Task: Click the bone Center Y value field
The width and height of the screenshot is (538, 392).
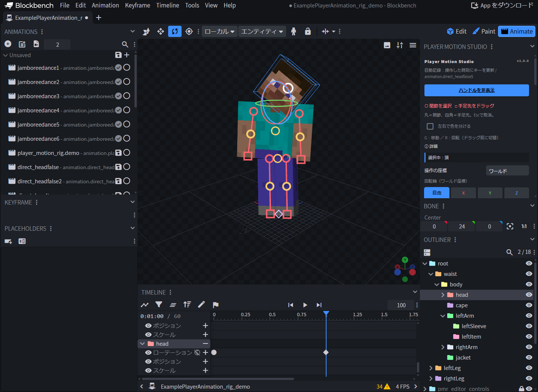Action: click(x=462, y=226)
